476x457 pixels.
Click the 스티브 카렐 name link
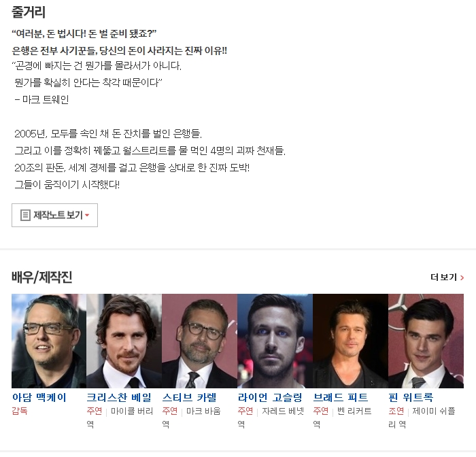pyautogui.click(x=190, y=397)
